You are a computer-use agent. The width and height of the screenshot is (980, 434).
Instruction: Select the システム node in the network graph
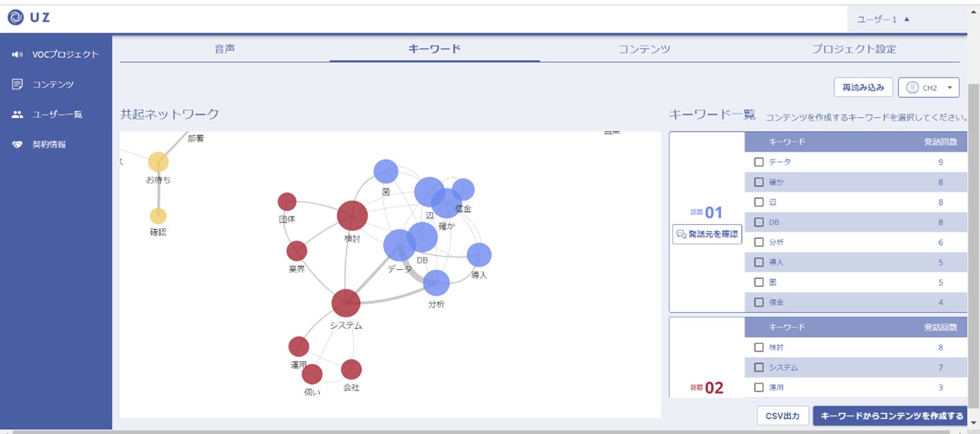(x=346, y=303)
